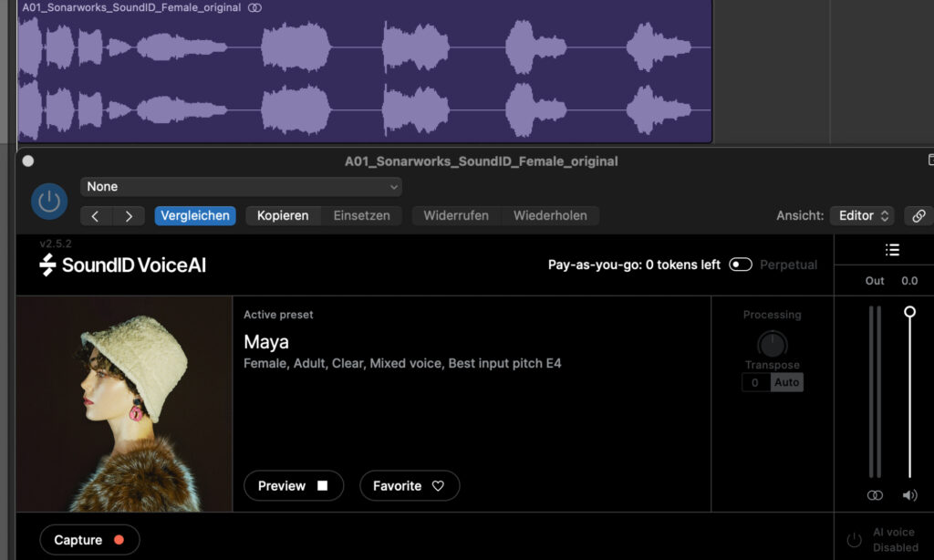
Task: Open the Ansicht Editor view dropdown
Action: [x=861, y=215]
